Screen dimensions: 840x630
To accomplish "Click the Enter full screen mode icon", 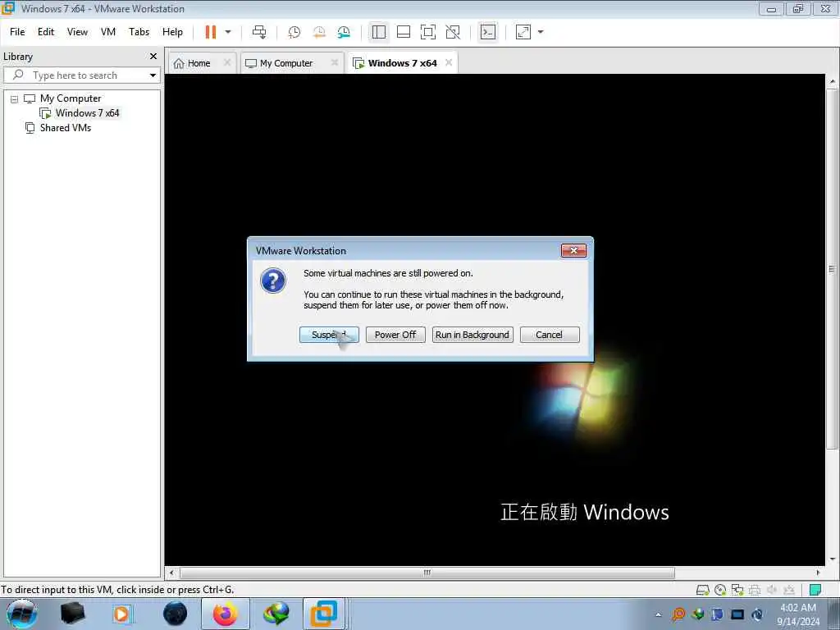I will tap(428, 32).
